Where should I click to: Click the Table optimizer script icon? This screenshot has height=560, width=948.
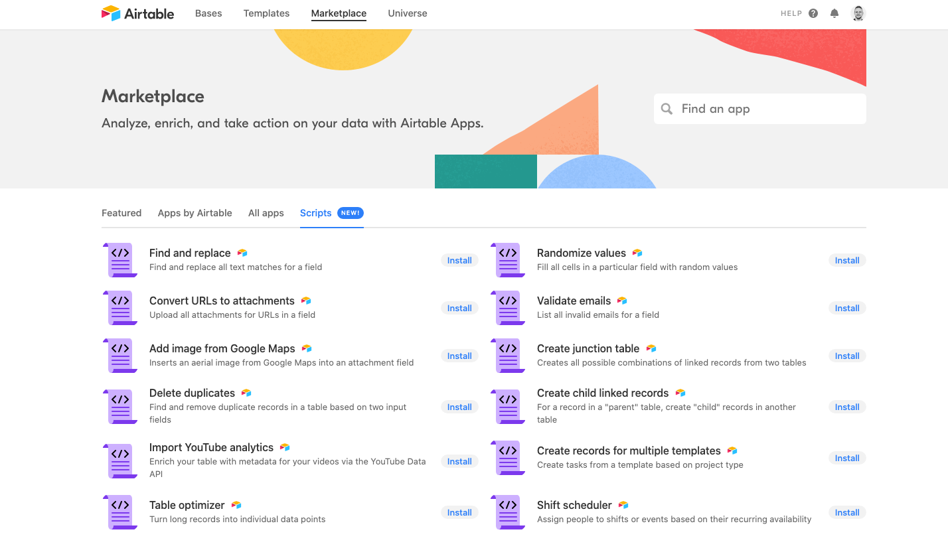[120, 512]
